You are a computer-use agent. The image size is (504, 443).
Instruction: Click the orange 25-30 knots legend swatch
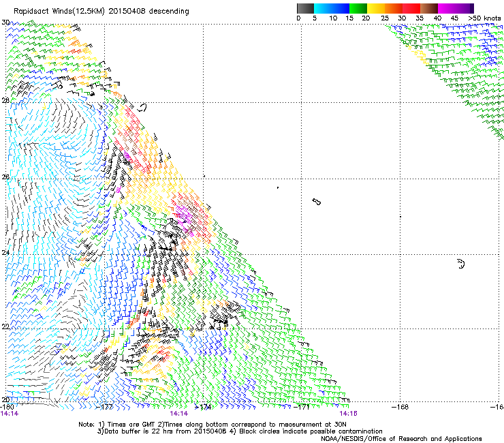(394, 8)
